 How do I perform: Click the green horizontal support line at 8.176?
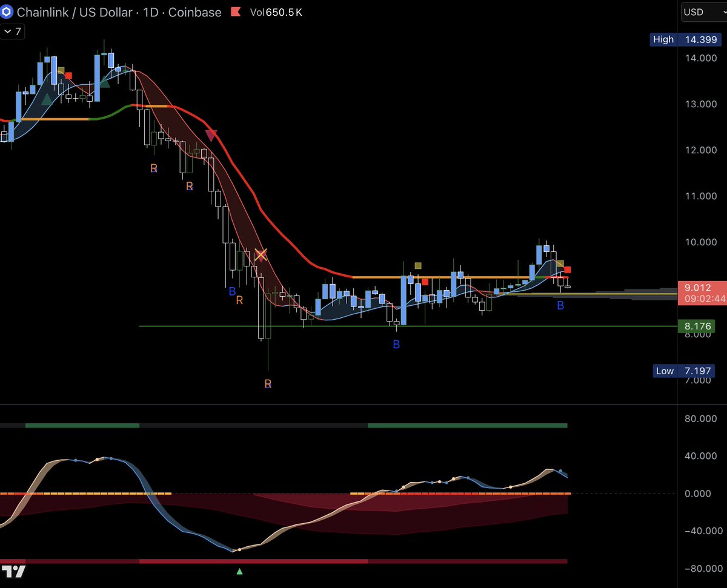[x=408, y=326]
